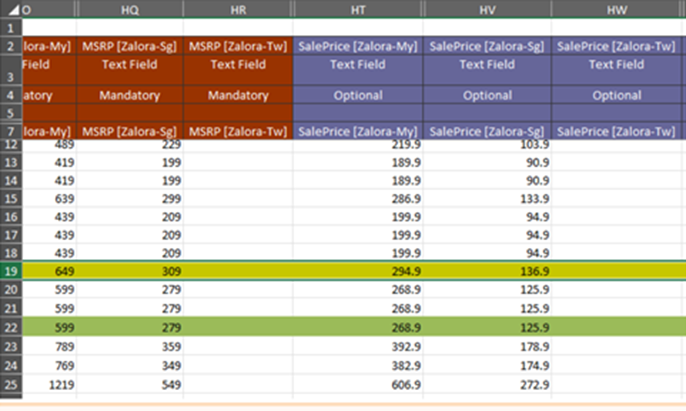
Task: Click value 299 in row 15
Action: [x=171, y=199]
